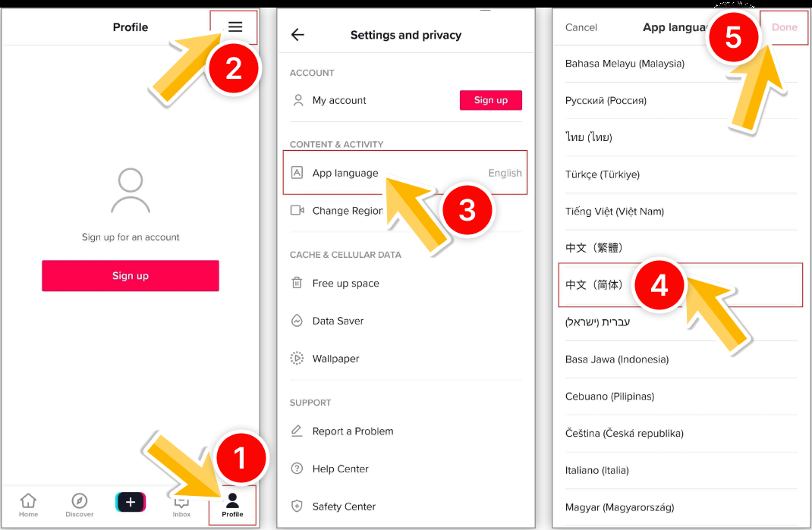Screen dimensions: 812x530
Task: Click the Data Saver icon
Action: tap(297, 321)
